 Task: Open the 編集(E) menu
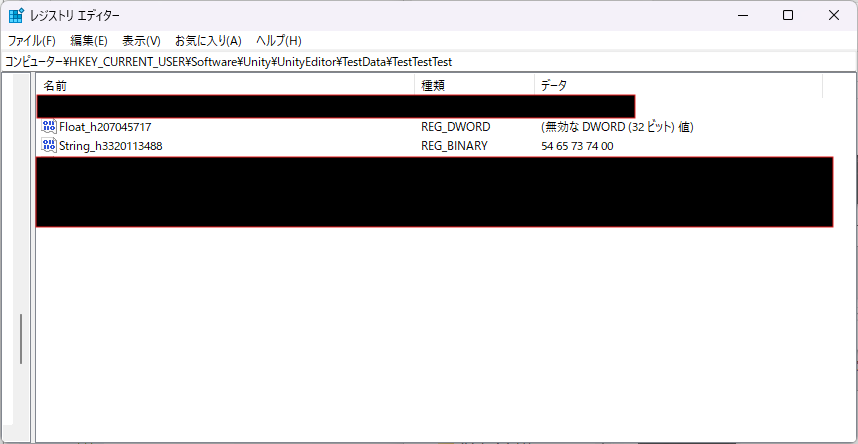89,41
